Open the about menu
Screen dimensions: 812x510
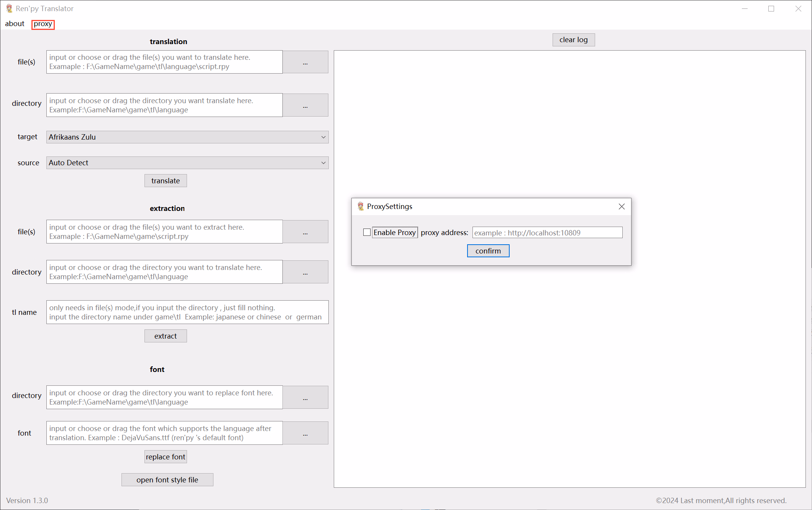click(15, 23)
